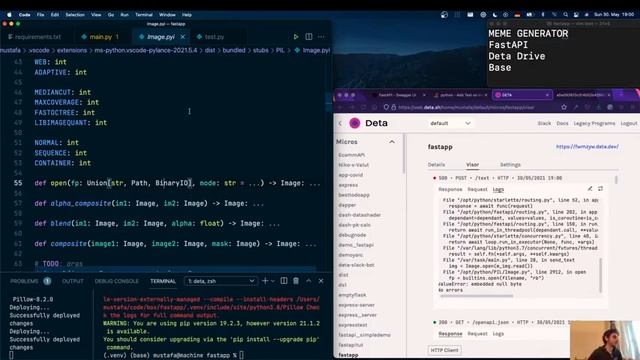640x360 pixels.
Task: Add a new terminal with the plus icon
Action: [x=265, y=281]
